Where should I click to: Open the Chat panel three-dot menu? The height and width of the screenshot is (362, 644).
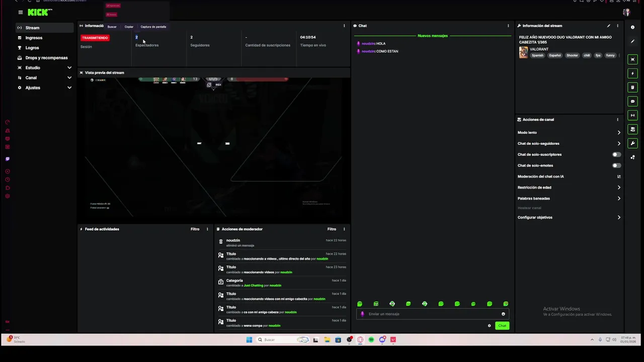point(508,26)
